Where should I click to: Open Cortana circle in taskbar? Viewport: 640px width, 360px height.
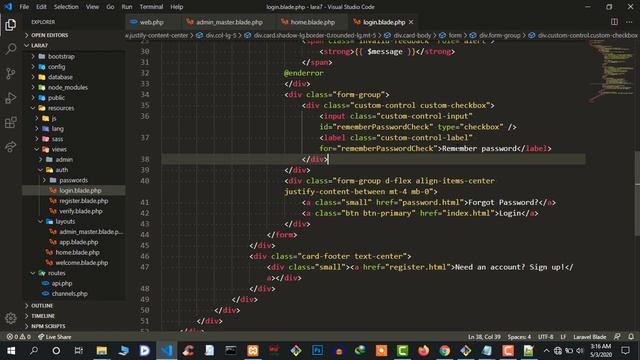click(56, 351)
